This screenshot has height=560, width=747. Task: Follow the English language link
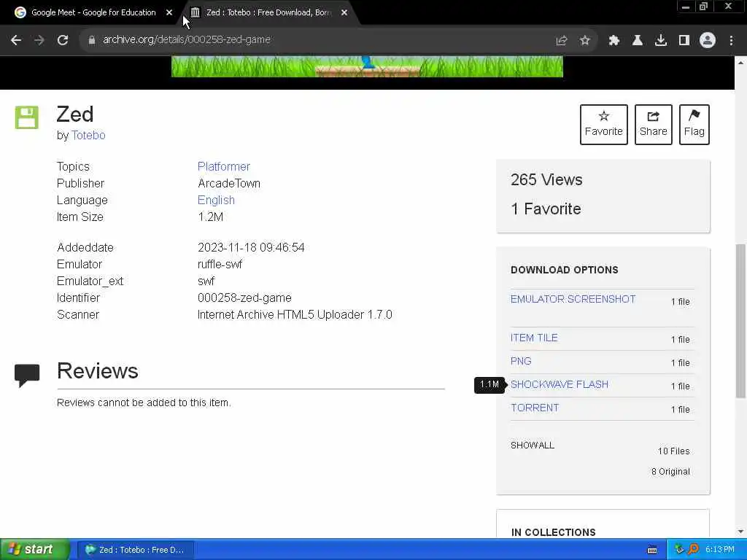[216, 200]
